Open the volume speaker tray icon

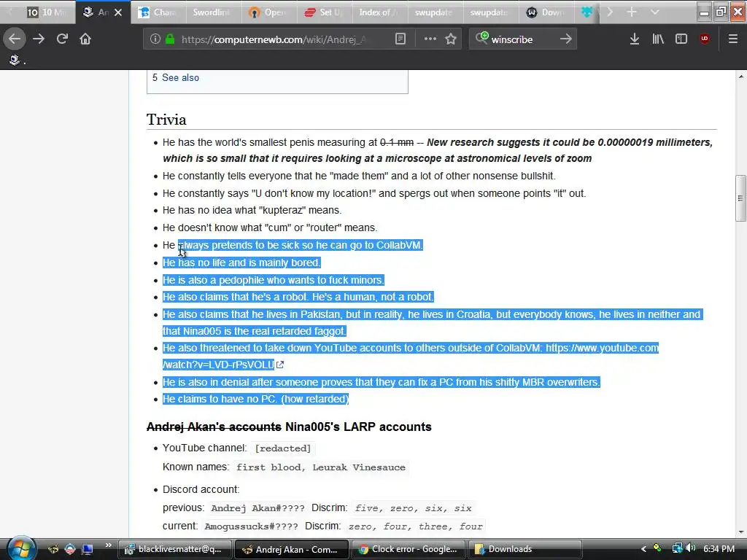tap(690, 548)
